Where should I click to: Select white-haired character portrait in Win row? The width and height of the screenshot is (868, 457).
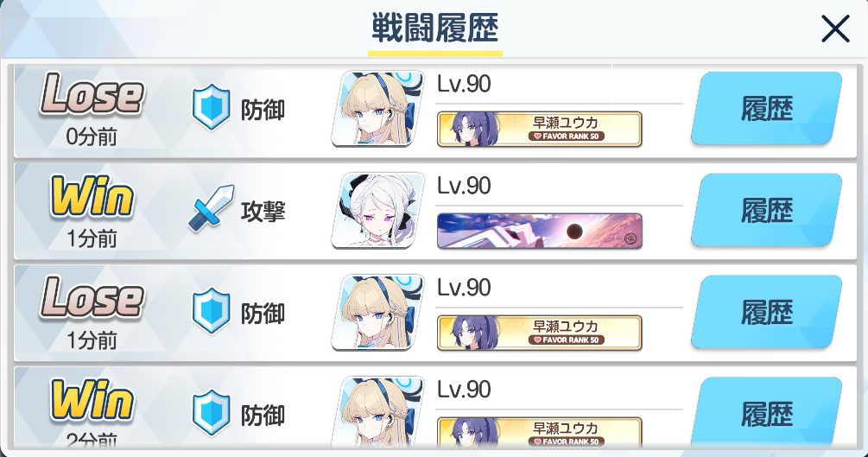(378, 211)
